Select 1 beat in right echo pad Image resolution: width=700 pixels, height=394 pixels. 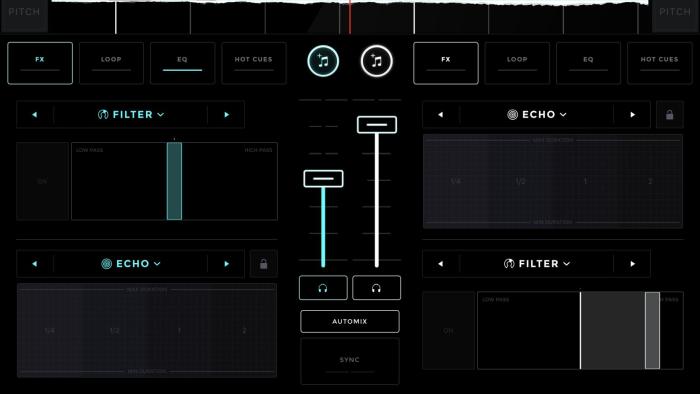tap(585, 181)
